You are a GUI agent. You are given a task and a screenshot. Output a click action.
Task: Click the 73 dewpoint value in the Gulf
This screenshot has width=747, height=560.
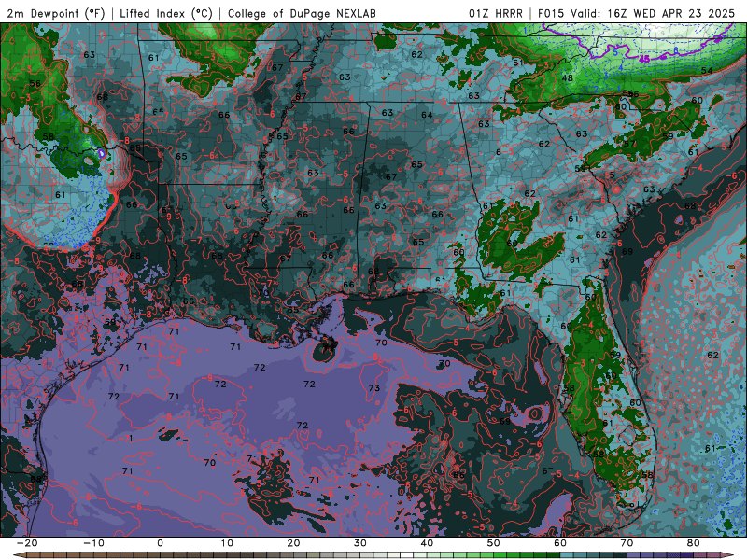click(374, 388)
